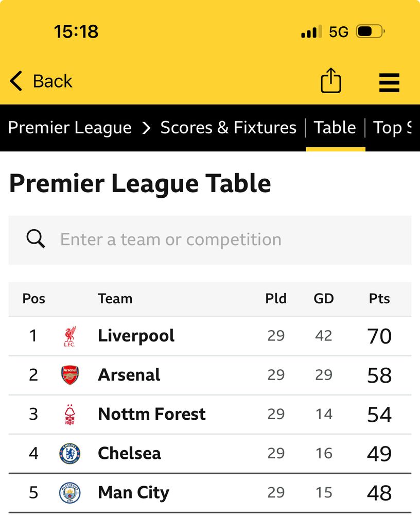
Task: Go to Premier League section link
Action: 69,128
